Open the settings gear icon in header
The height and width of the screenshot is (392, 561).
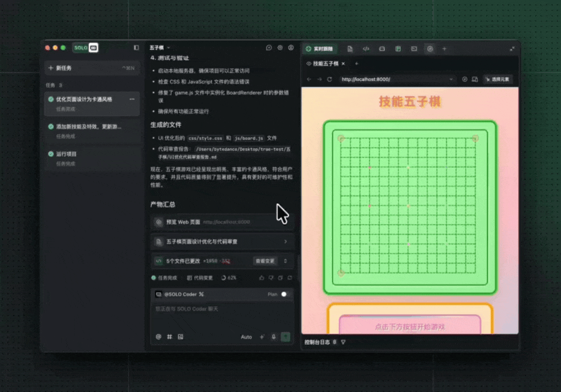point(280,48)
